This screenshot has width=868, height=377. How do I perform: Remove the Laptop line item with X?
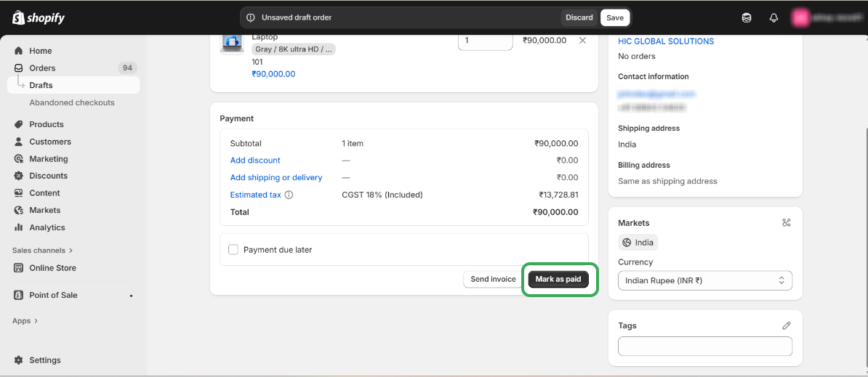coord(582,41)
